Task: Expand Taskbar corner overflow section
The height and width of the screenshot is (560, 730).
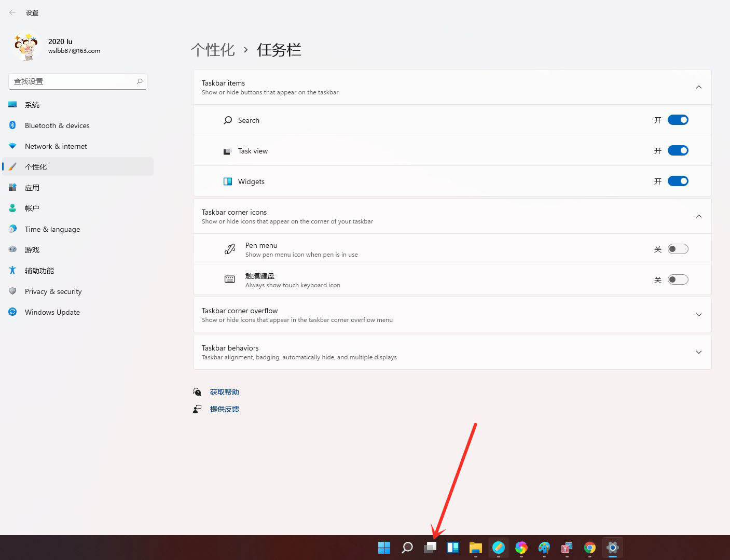Action: coord(699,315)
